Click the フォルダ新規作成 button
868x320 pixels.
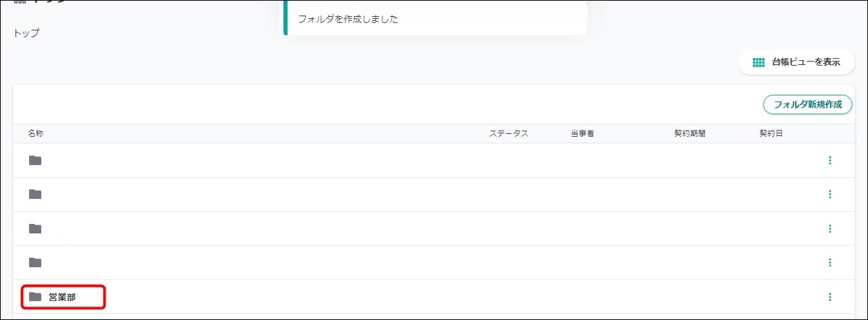pyautogui.click(x=807, y=104)
